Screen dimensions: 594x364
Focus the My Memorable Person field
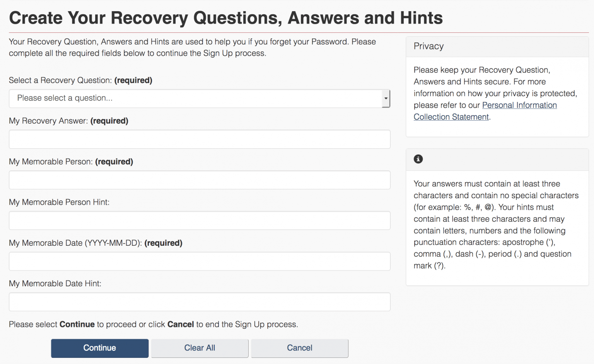click(x=200, y=180)
